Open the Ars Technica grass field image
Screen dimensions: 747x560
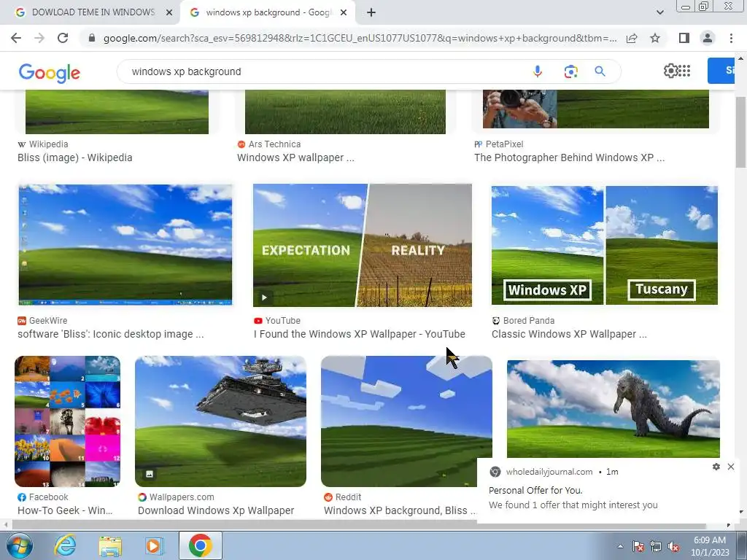click(345, 112)
